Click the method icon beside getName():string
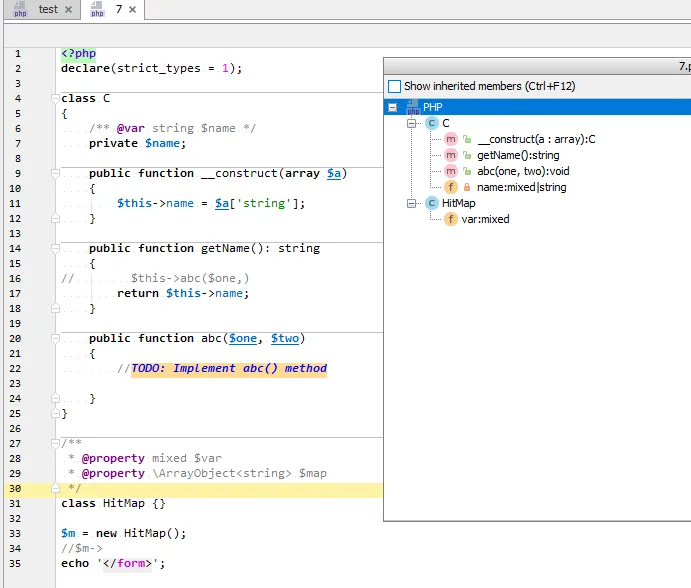691x588 pixels. tap(451, 155)
